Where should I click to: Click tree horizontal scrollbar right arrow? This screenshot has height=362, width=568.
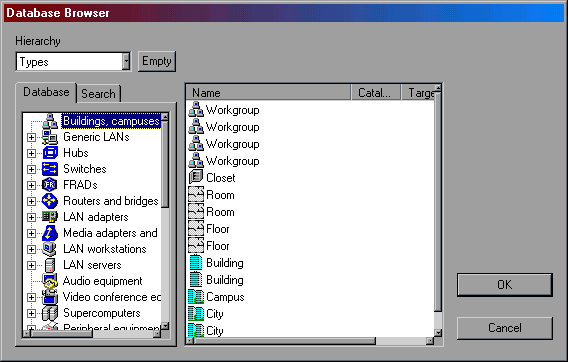pyautogui.click(x=157, y=334)
